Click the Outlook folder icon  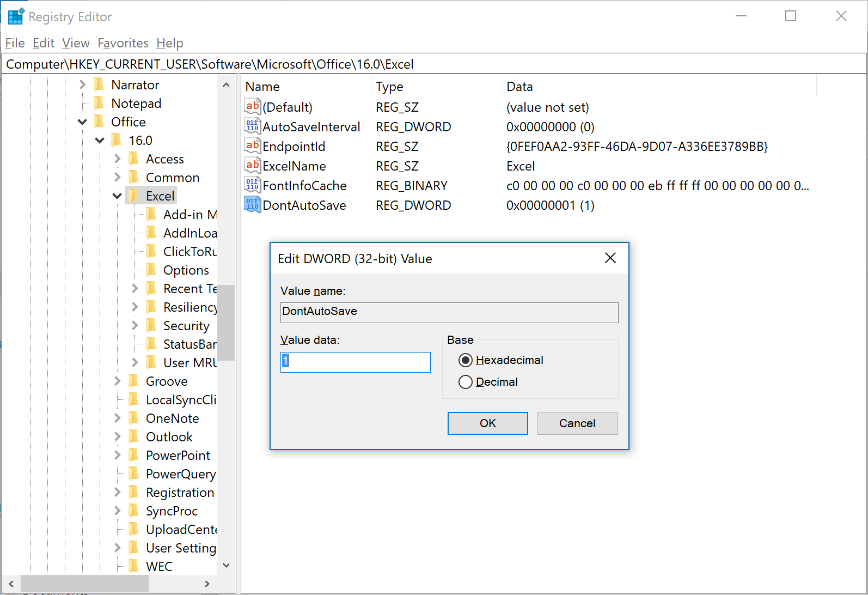click(x=134, y=436)
